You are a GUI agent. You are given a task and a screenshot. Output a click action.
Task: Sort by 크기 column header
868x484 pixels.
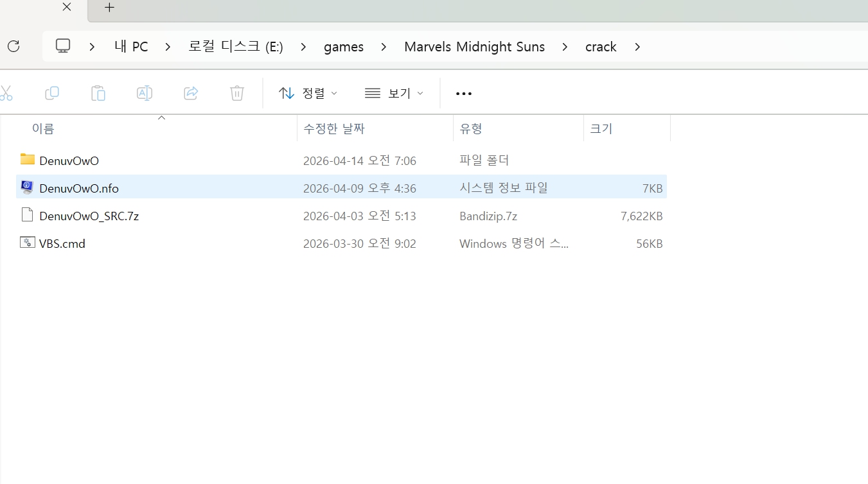pyautogui.click(x=601, y=128)
